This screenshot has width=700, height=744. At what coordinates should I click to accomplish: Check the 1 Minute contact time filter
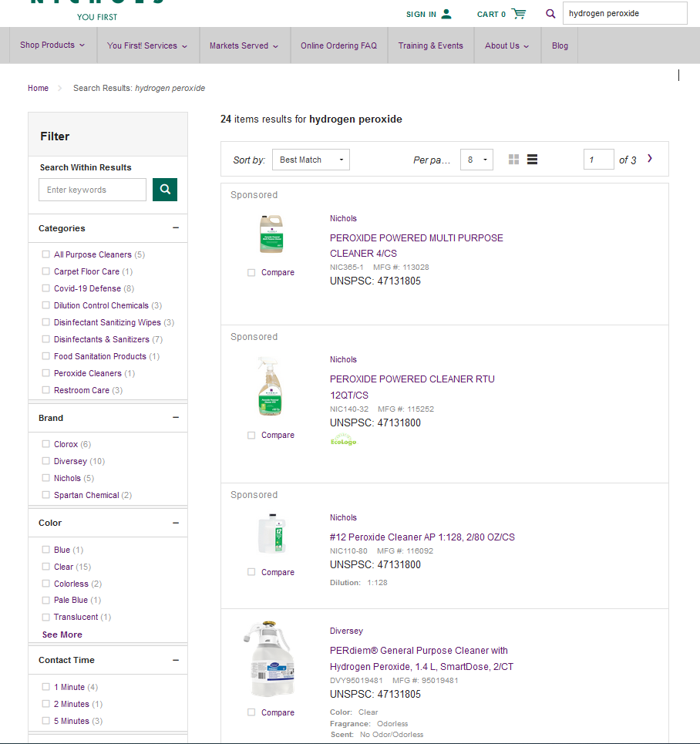46,687
